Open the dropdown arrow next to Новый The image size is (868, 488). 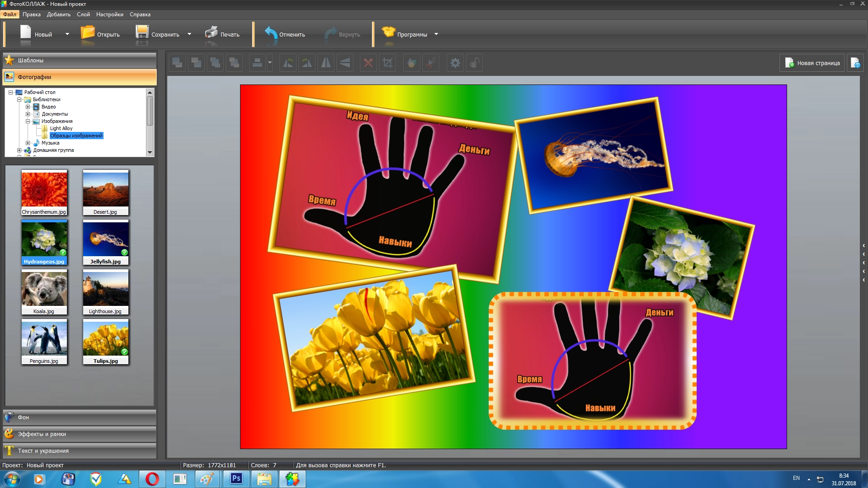[x=67, y=34]
